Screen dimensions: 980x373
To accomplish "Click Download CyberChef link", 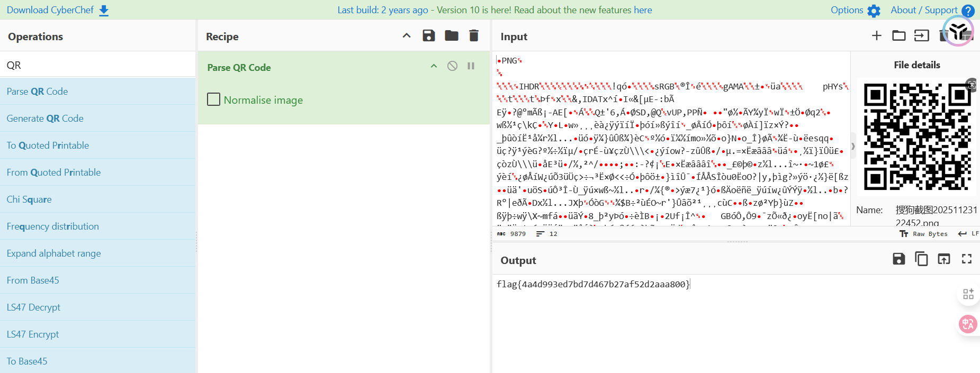I will coord(58,10).
